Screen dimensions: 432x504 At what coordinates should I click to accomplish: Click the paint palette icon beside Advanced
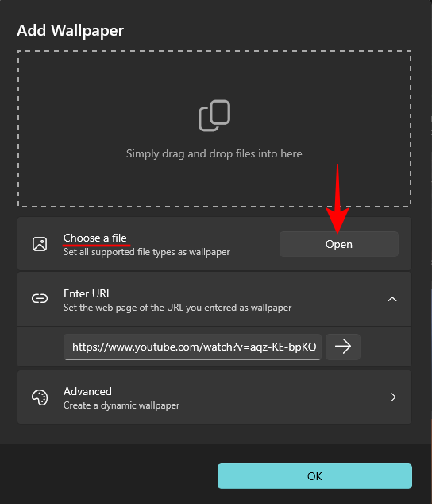pyautogui.click(x=40, y=397)
